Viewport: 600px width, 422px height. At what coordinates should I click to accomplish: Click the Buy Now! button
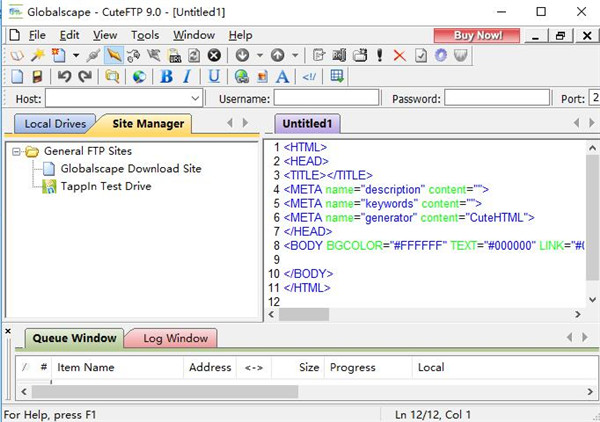pos(476,35)
